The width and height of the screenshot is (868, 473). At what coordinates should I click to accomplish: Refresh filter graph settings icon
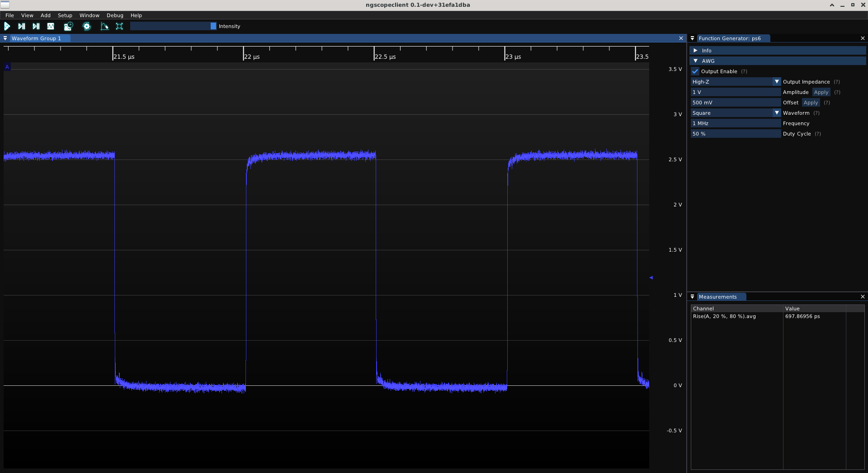point(87,26)
